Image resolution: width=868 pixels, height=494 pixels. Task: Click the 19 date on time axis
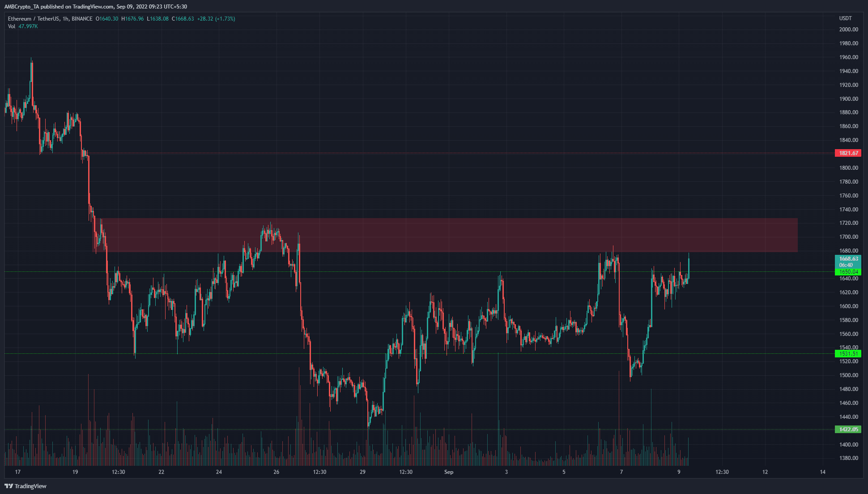pyautogui.click(x=75, y=472)
